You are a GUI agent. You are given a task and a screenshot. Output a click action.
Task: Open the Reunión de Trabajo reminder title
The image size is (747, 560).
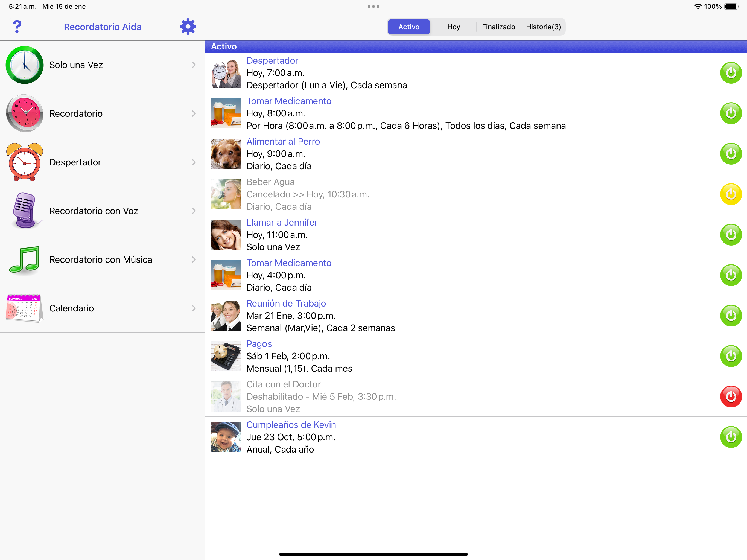click(286, 303)
